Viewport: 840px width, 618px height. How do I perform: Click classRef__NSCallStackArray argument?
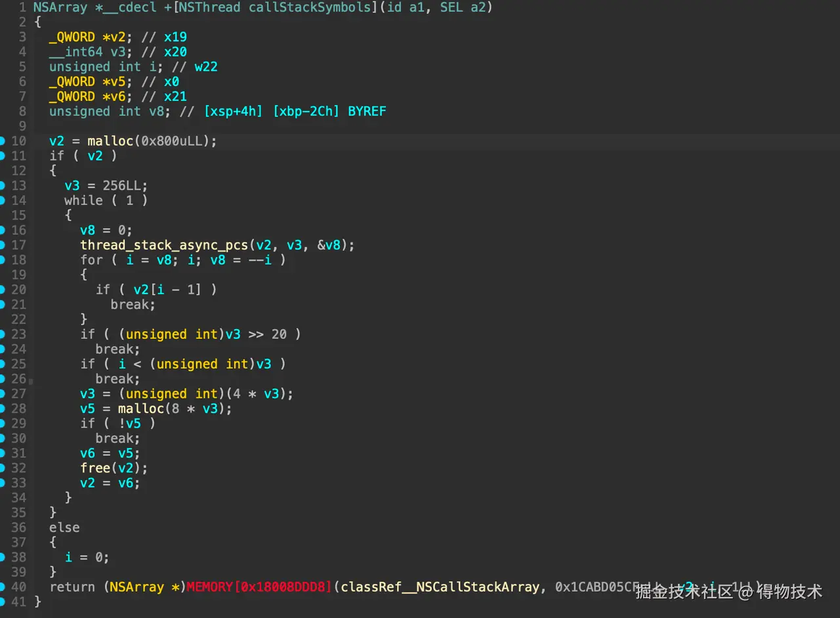point(440,587)
